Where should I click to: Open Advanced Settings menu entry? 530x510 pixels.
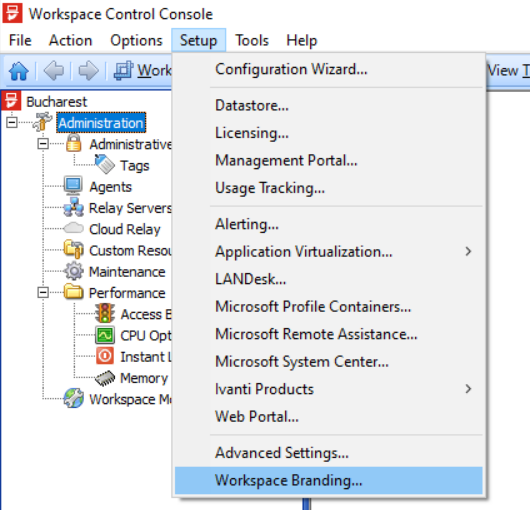pos(329,453)
